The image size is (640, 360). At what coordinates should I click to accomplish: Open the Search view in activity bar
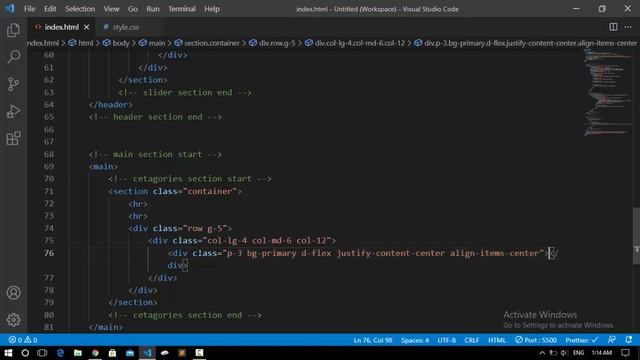[13, 57]
